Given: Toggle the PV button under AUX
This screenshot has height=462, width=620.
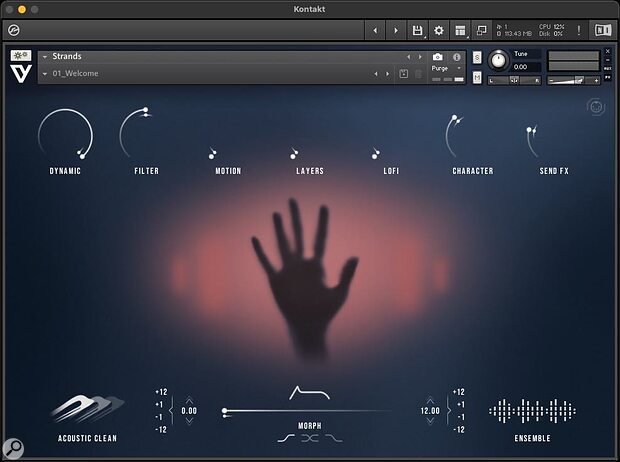Looking at the screenshot, I should 608,78.
